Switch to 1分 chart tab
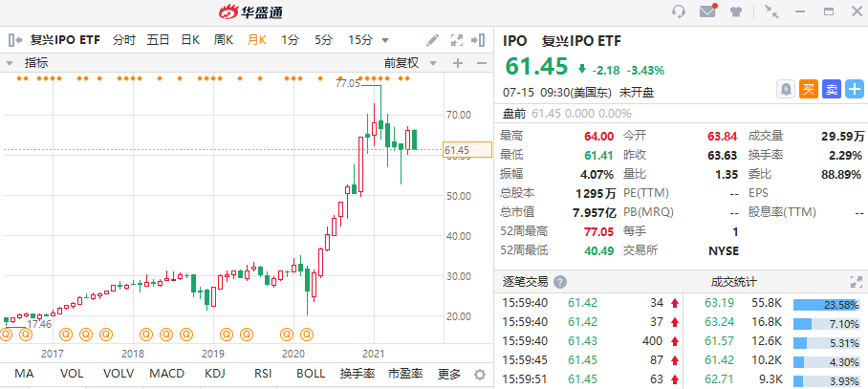868x389 pixels. point(290,40)
